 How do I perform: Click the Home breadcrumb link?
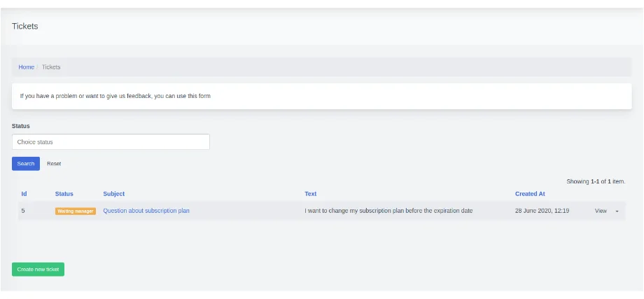[26, 67]
